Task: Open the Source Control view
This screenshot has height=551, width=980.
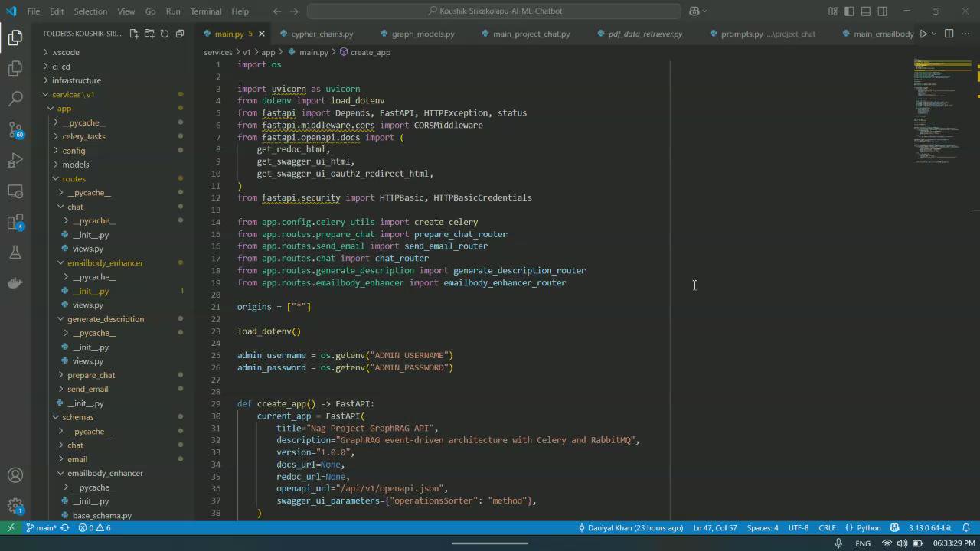Action: [x=15, y=129]
